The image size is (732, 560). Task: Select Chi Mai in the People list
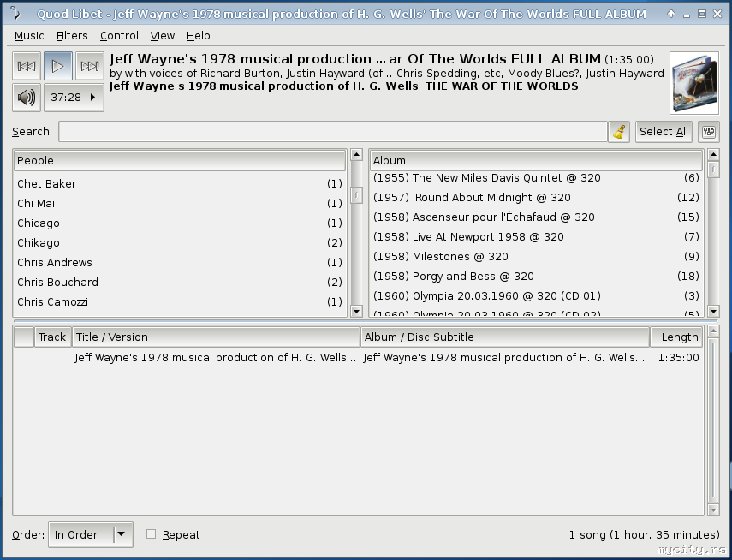pyautogui.click(x=180, y=204)
